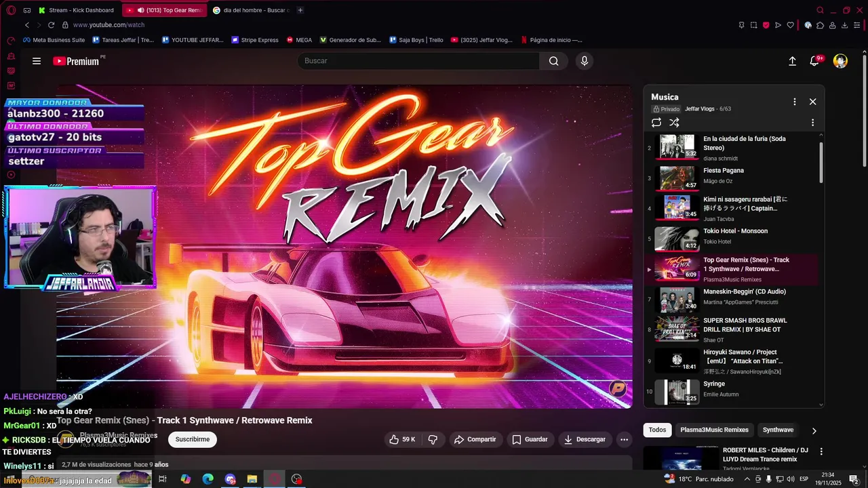868x488 pixels.
Task: Play Fiesta Pagana from playlist
Action: click(731, 178)
